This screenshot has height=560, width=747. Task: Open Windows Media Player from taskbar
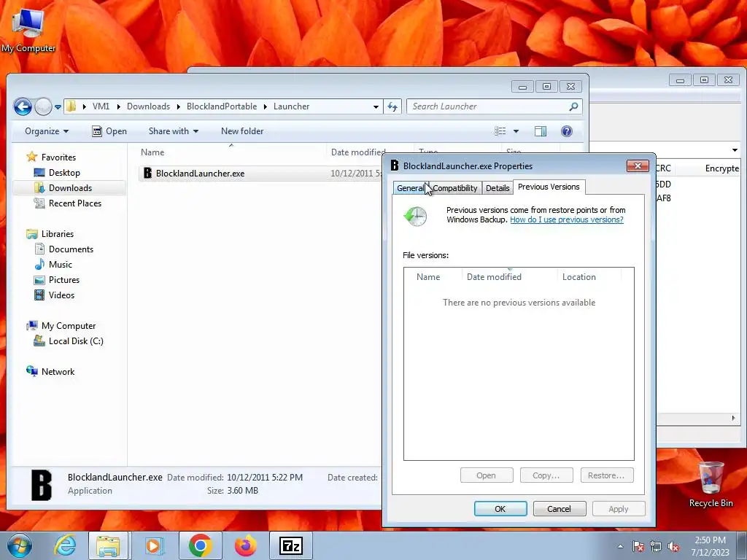[153, 545]
